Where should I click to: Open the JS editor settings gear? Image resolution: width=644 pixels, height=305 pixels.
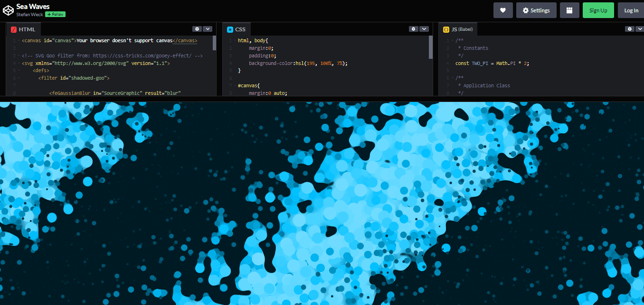pos(629,28)
